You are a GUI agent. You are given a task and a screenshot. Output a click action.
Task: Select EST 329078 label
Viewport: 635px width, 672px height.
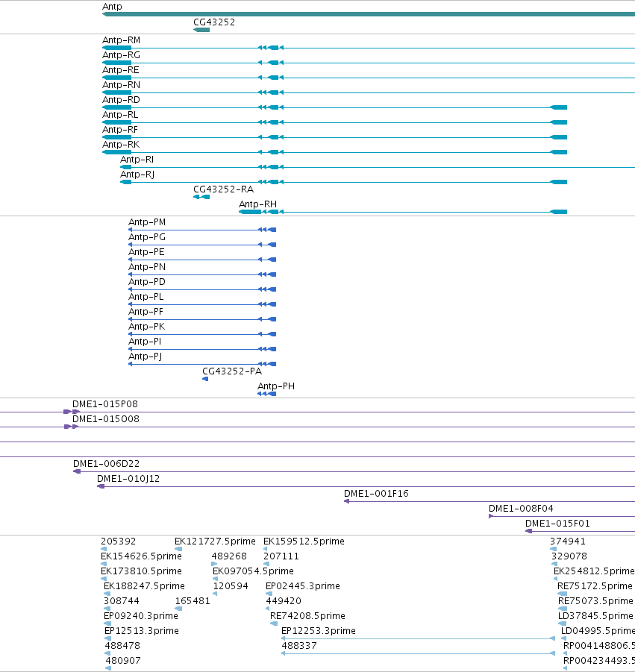[569, 556]
